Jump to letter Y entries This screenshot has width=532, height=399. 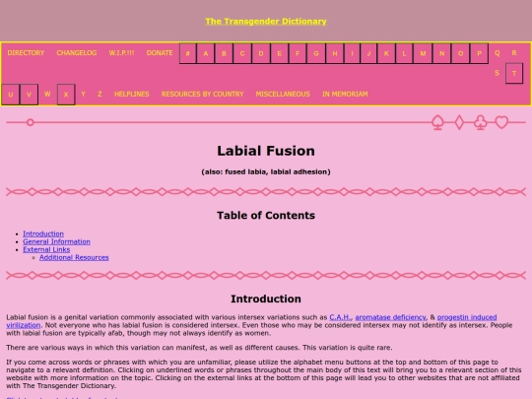coord(83,94)
